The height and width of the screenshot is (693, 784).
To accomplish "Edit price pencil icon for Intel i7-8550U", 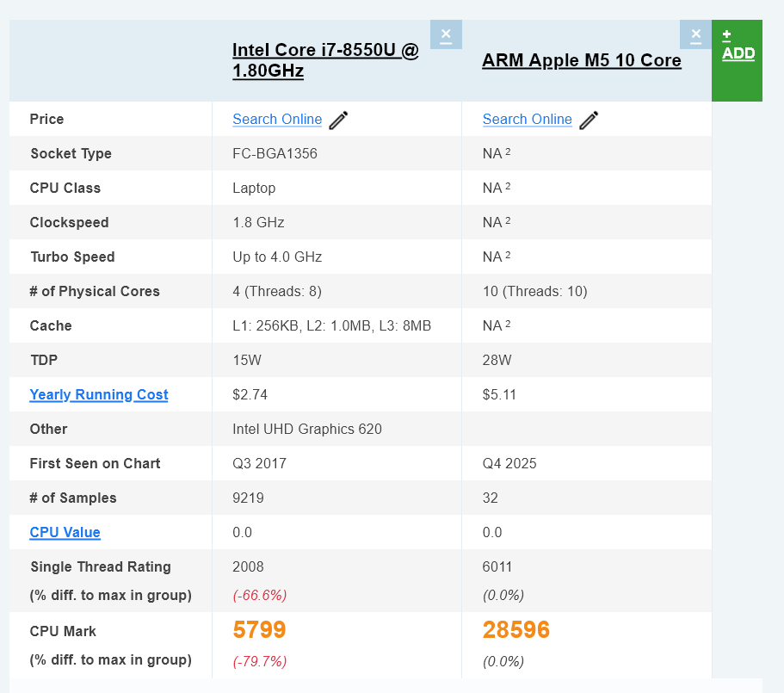I will [338, 120].
